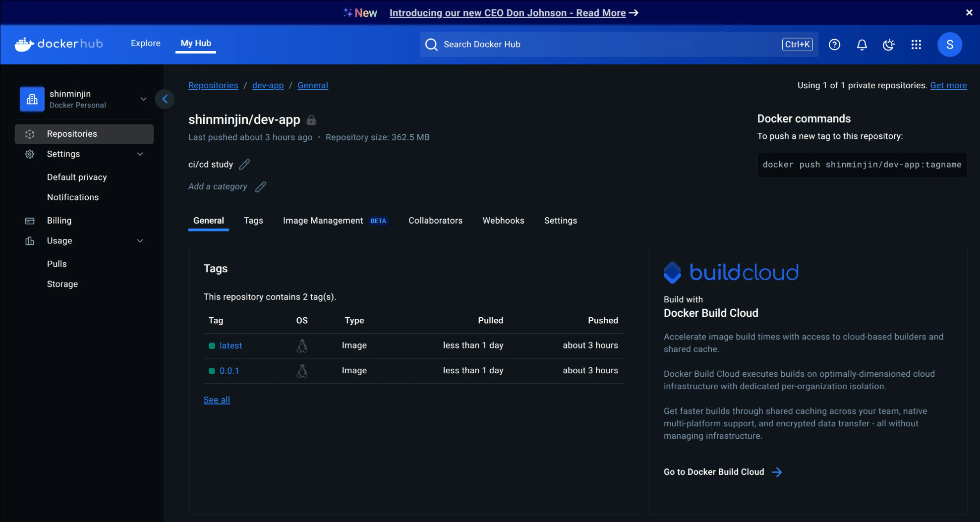Click the BETA badge on Image Management
Screen dimensions: 980x522
point(378,221)
